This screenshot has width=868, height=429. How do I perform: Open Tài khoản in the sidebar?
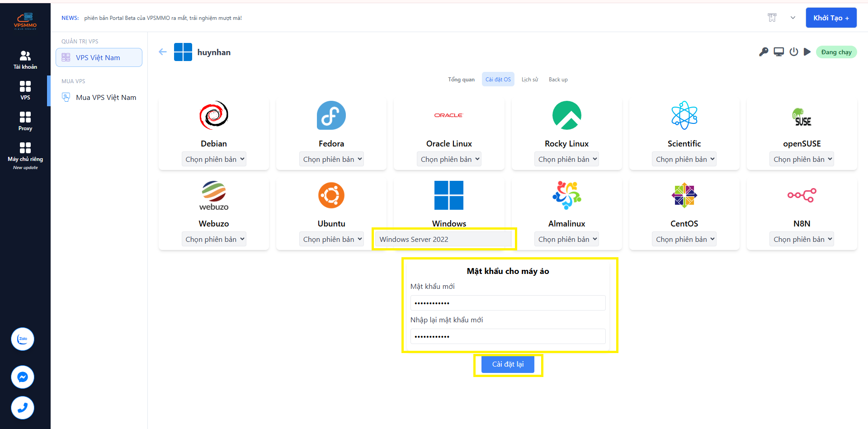(x=25, y=60)
